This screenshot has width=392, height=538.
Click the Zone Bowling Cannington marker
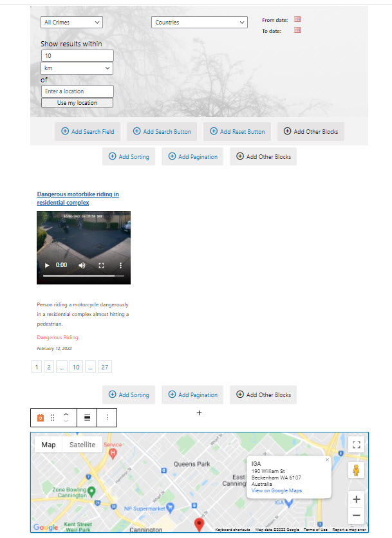click(91, 492)
